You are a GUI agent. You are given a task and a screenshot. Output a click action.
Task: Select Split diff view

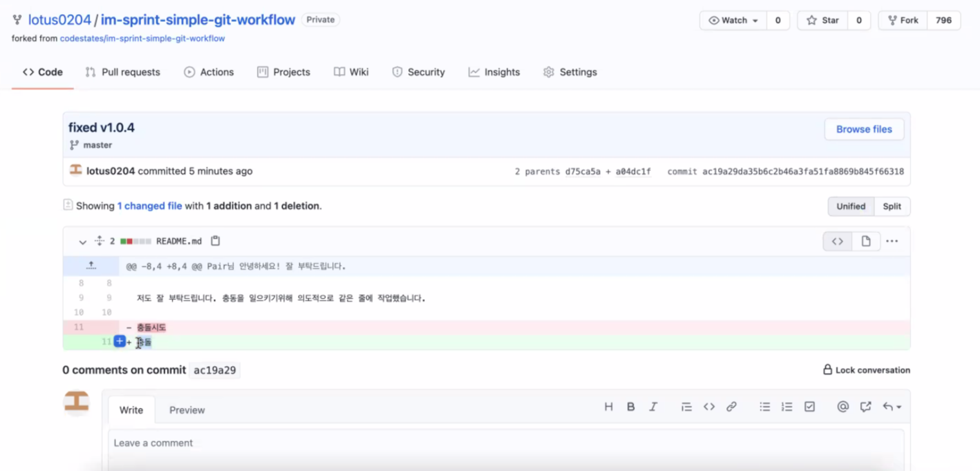coord(892,207)
